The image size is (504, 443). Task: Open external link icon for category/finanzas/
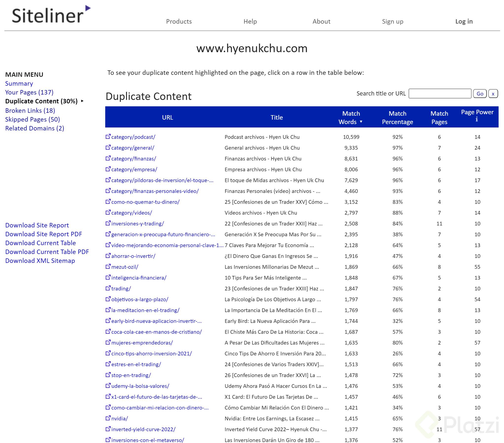(x=108, y=158)
